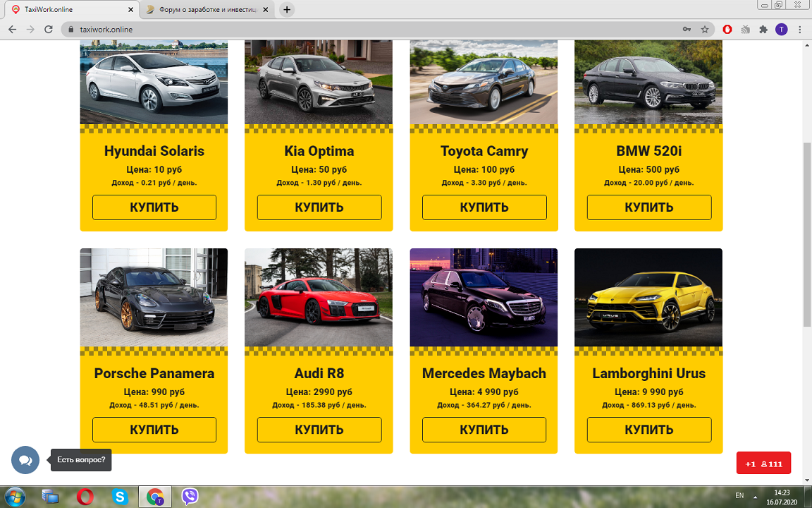Click the Hyundai Solaris car photo
The width and height of the screenshot is (812, 508).
(154, 82)
